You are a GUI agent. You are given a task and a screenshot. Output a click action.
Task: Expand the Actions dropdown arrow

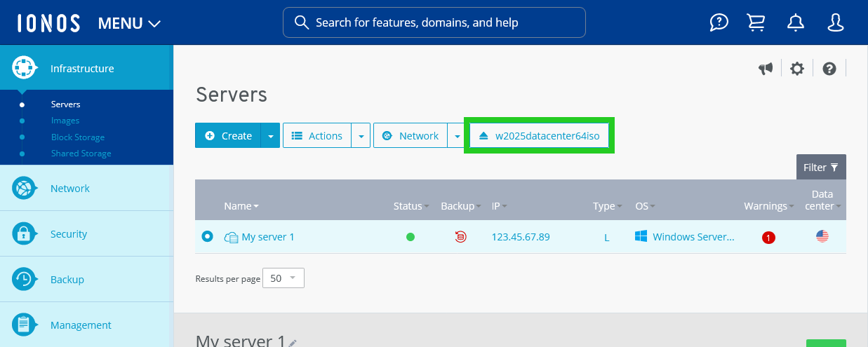pos(360,136)
